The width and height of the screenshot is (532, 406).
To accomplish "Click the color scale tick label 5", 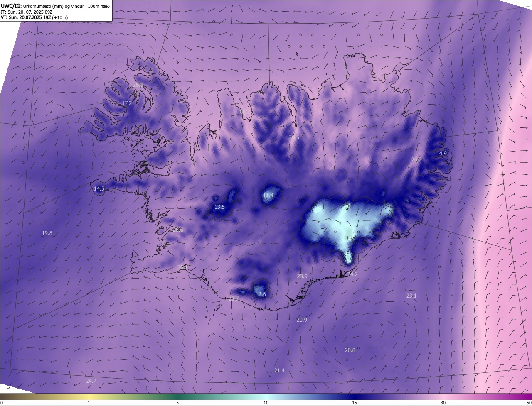I will (177, 403).
